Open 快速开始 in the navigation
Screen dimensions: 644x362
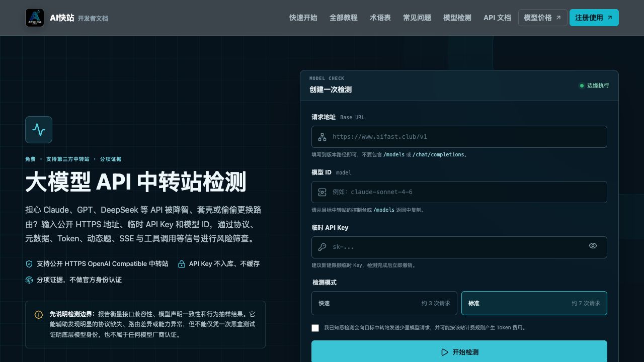click(x=303, y=18)
